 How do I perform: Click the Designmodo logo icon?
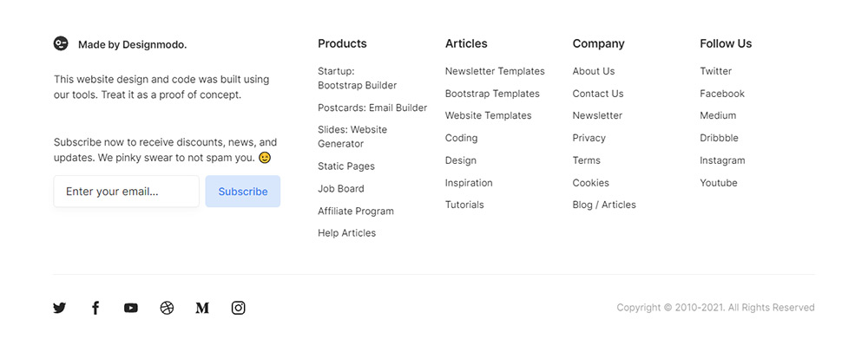point(61,43)
